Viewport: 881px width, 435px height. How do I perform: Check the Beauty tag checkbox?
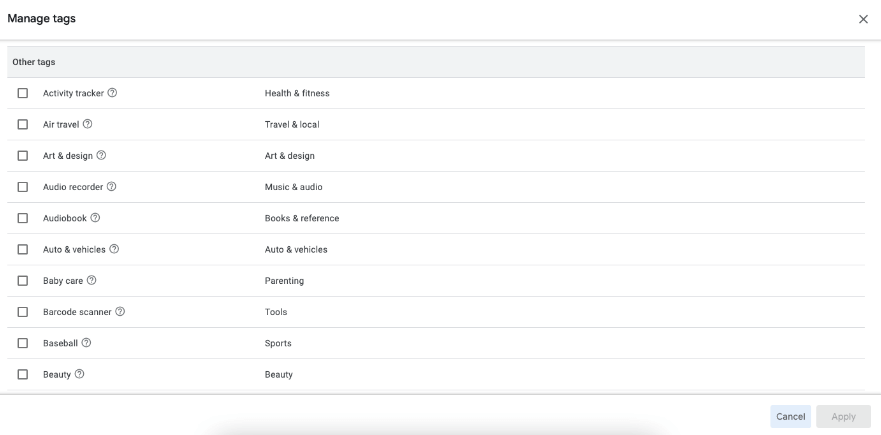pyautogui.click(x=22, y=374)
